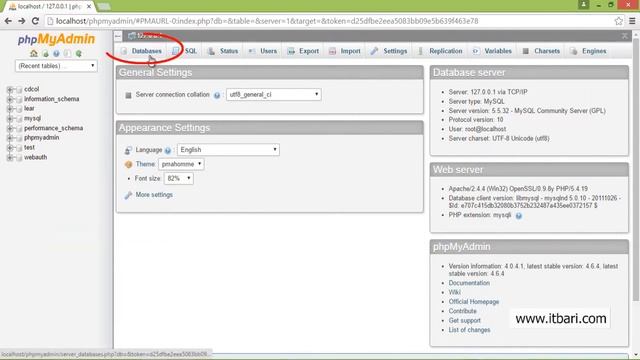Expand the performance_schema database node
This screenshot has width=640, height=360.
pos(10,129)
